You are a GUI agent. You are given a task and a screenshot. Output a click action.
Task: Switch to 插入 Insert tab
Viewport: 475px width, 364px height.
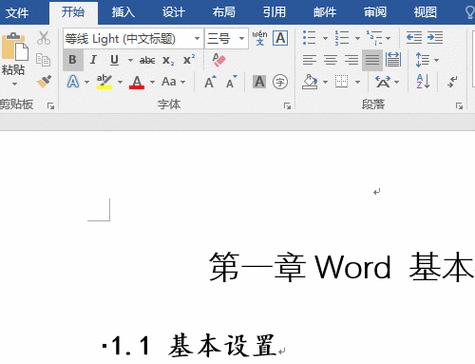[x=123, y=12]
